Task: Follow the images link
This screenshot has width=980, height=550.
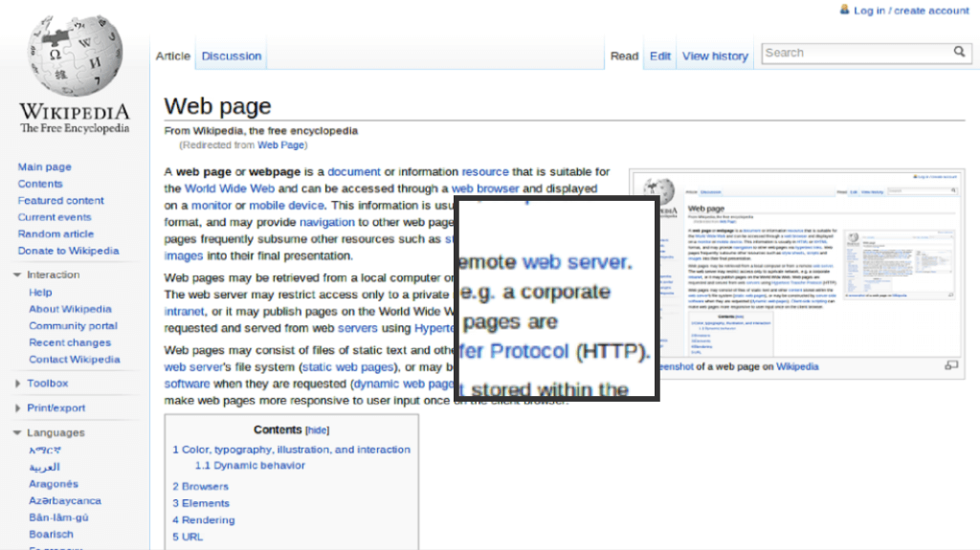Action: tap(184, 256)
